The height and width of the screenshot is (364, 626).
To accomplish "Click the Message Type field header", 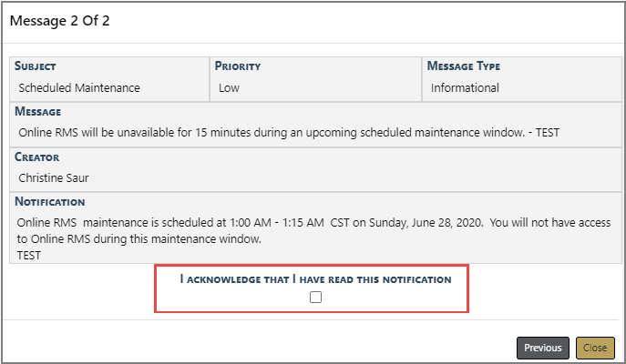I will point(466,66).
